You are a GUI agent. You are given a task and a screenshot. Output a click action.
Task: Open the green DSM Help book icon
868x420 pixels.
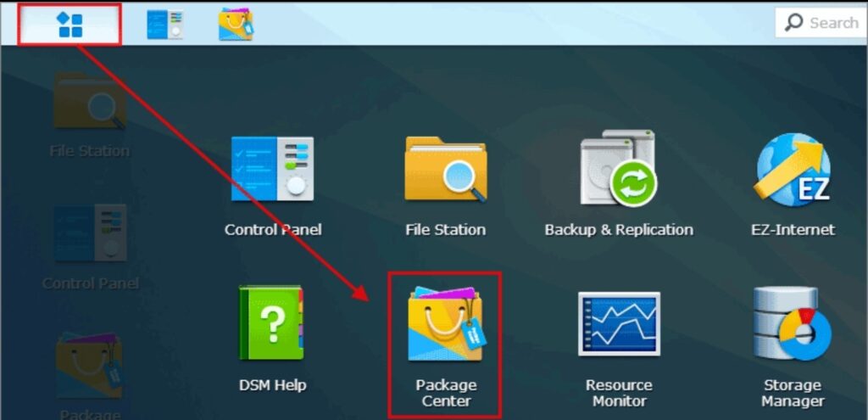click(x=271, y=322)
